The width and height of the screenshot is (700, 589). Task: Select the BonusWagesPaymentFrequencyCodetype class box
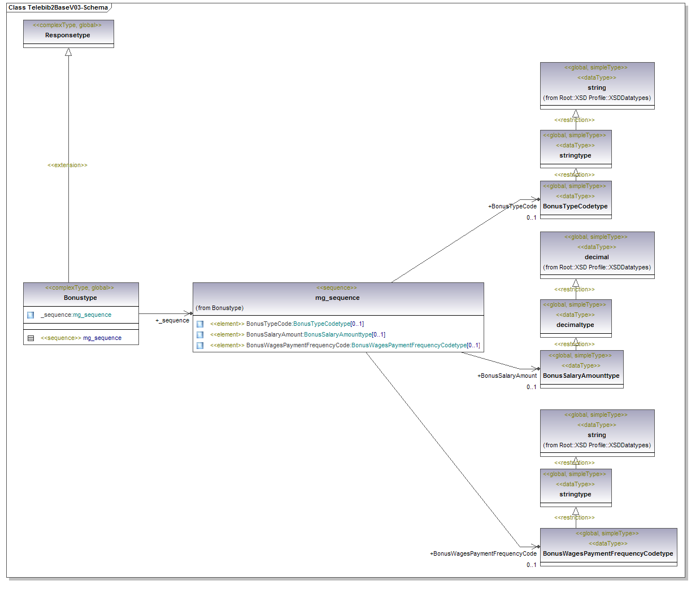608,547
